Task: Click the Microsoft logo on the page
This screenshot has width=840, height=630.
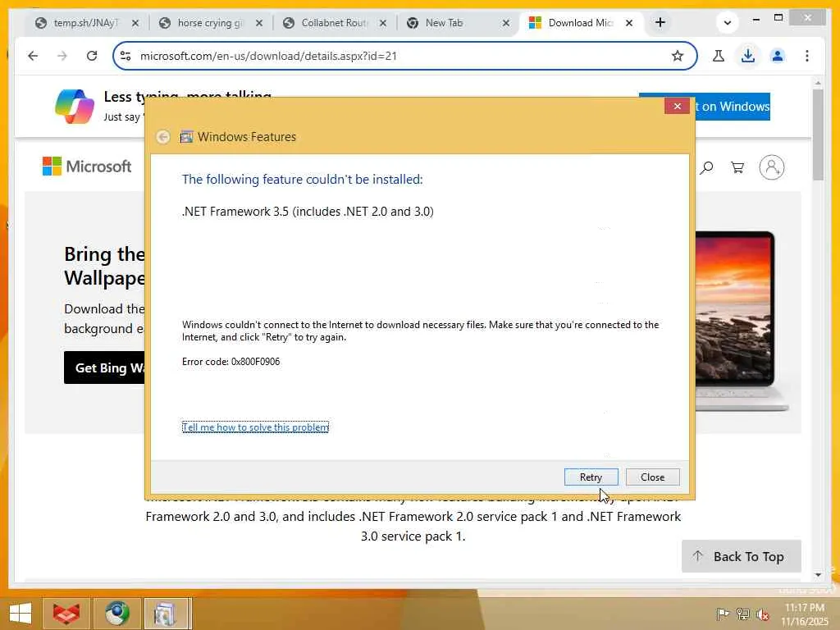Action: [87, 167]
